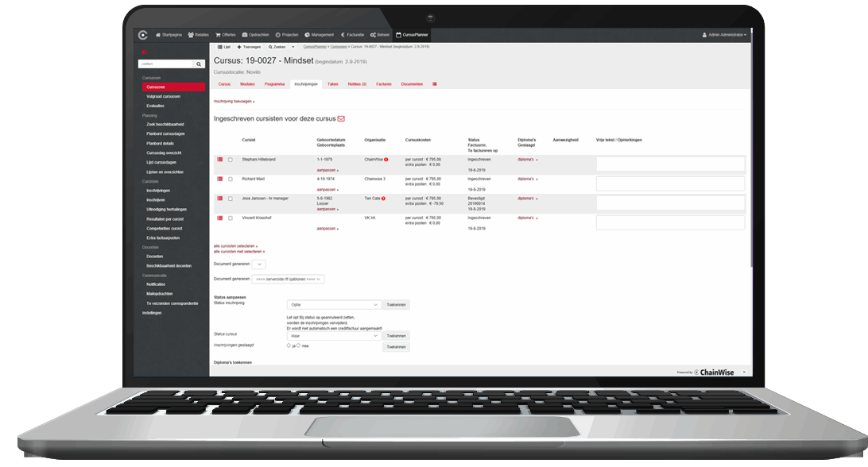
Task: Select the 'nee' radio for inschrijvingen geslaagd
Action: [x=300, y=345]
